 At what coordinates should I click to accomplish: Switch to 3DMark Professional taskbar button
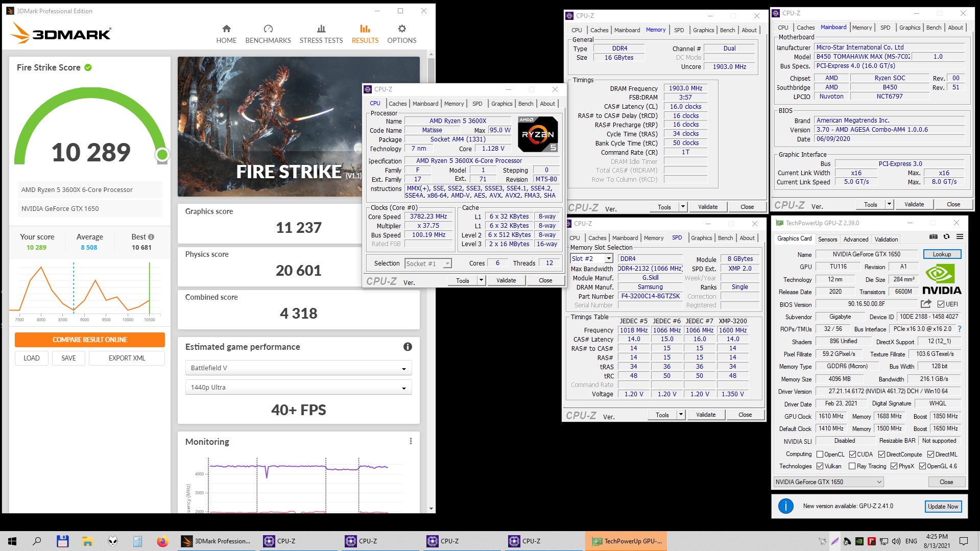click(218, 541)
